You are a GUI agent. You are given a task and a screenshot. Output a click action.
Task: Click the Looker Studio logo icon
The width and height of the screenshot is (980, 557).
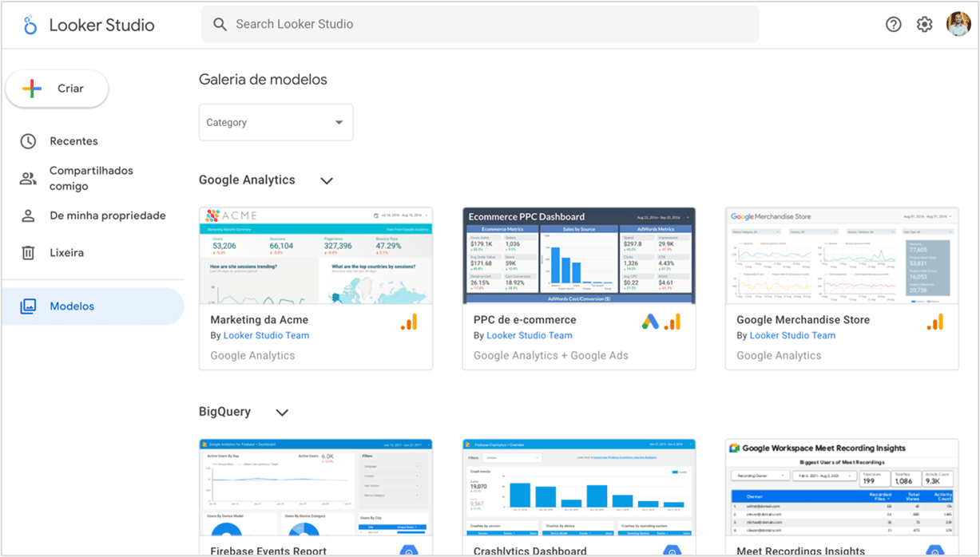click(x=30, y=25)
